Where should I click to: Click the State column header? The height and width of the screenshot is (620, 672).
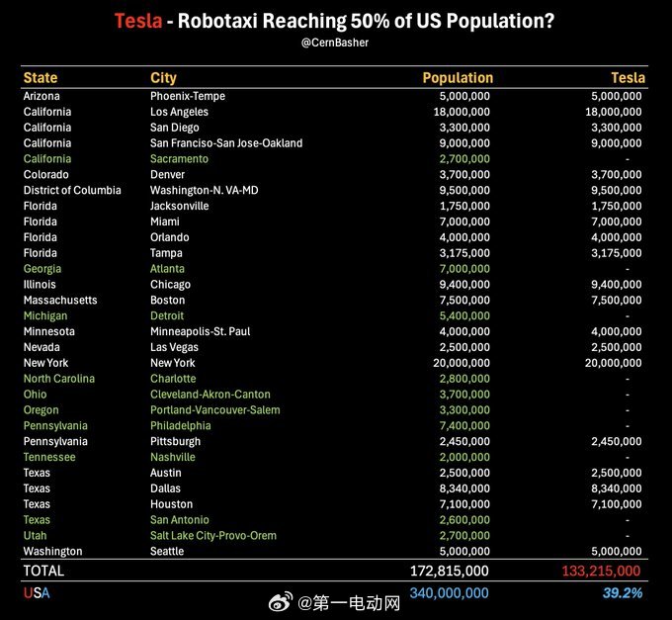41,77
